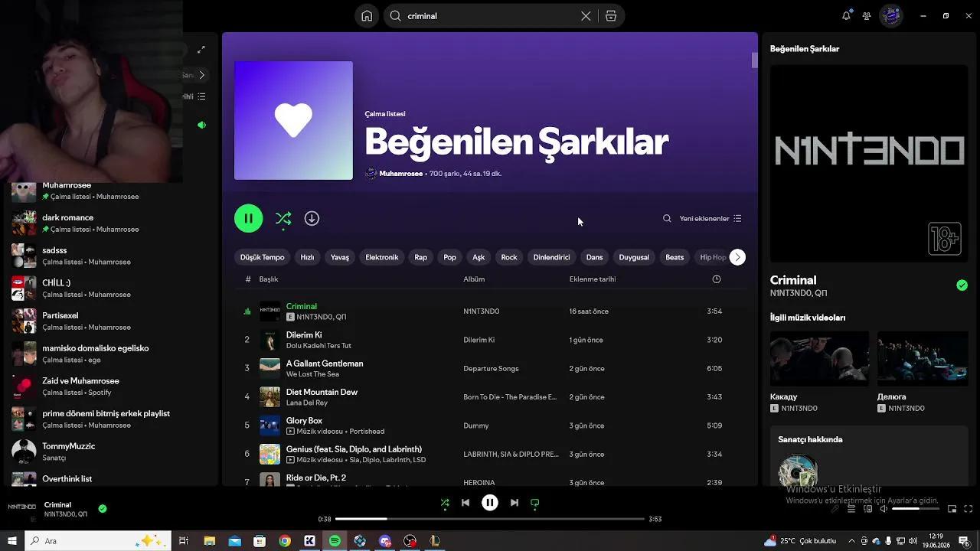Select the "Yavaş" filter chip
The height and width of the screenshot is (551, 980).
[340, 257]
